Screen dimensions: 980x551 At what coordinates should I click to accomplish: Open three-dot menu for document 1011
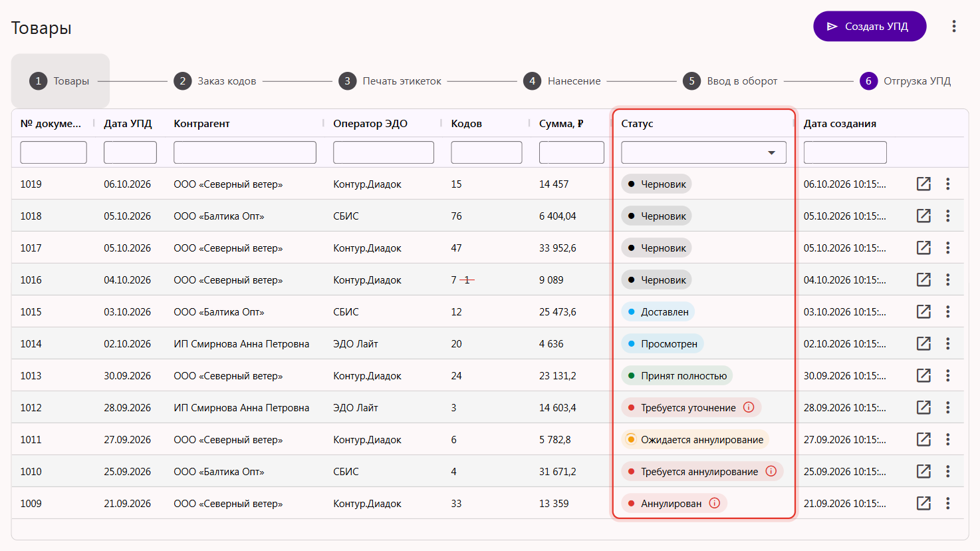948,439
